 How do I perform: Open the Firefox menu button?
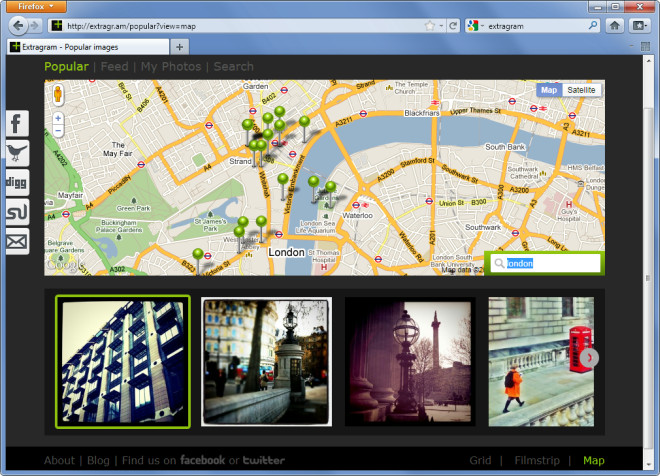pos(36,6)
